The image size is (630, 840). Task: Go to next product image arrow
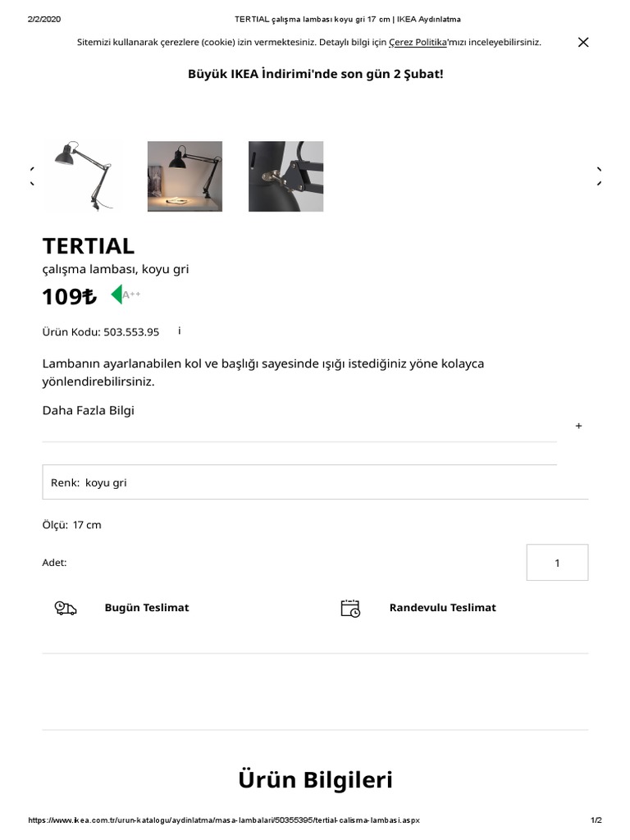[599, 176]
